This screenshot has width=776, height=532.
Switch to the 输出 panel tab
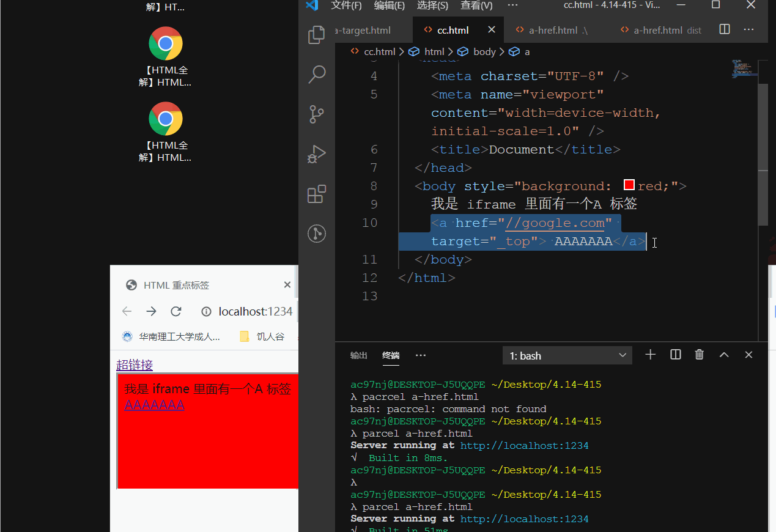click(x=359, y=355)
